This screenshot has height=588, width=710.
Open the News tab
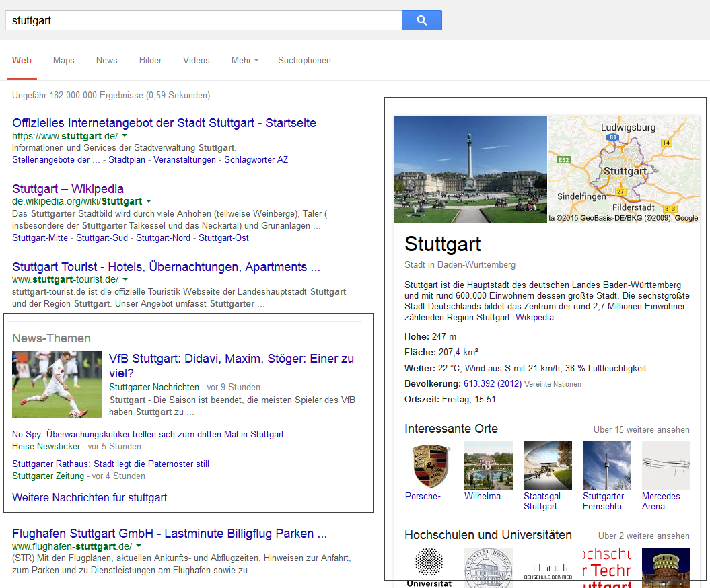(106, 60)
